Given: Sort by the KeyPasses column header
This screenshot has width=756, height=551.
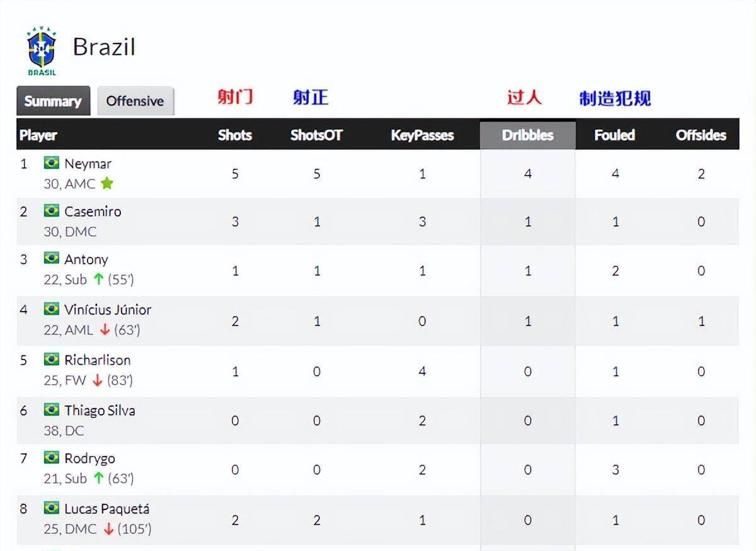Looking at the screenshot, I should pos(422,135).
